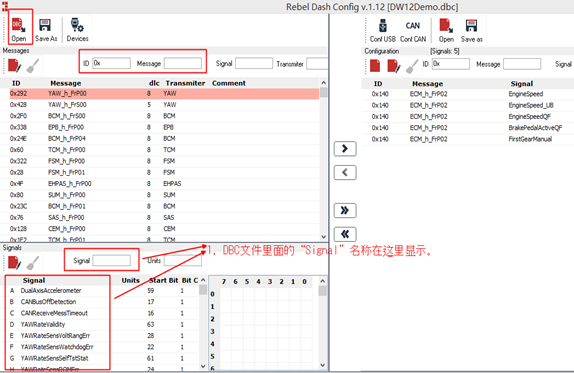This screenshot has width=574, height=373.
Task: Remove selected signal with single left arrow
Action: pos(345,172)
